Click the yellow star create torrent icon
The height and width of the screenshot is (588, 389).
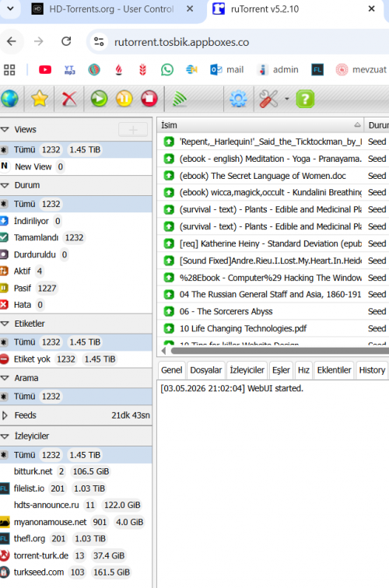tap(40, 99)
